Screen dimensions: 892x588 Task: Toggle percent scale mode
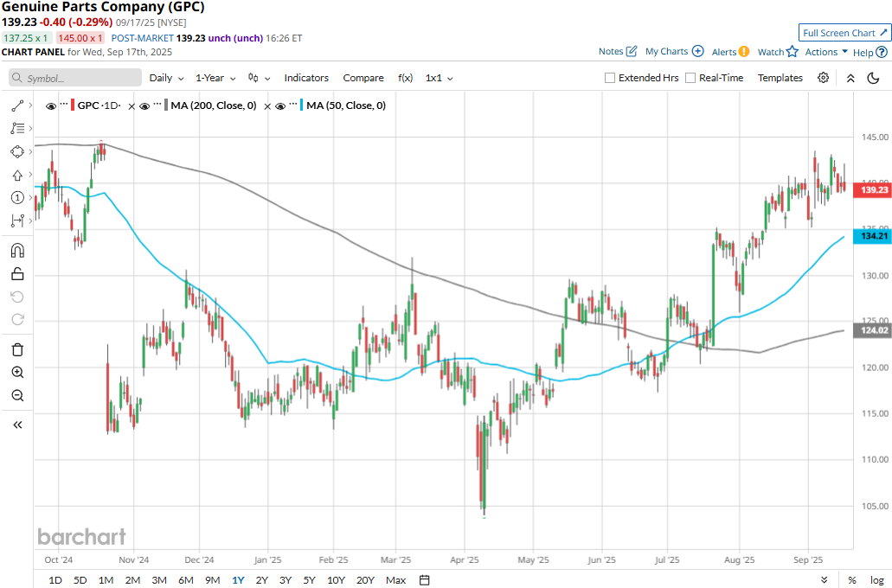pos(851,580)
